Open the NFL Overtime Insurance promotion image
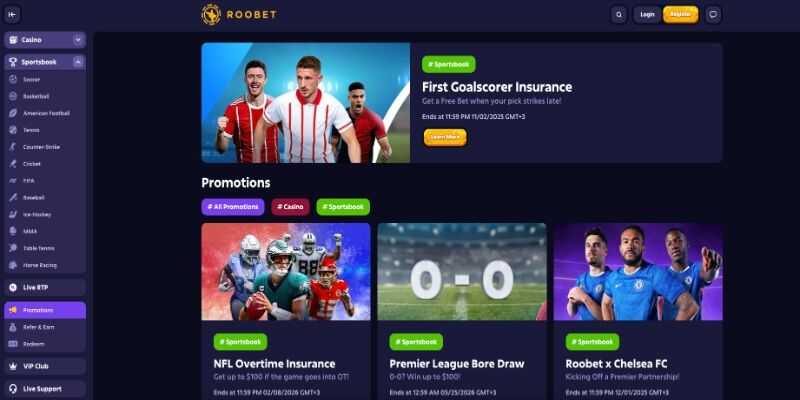The width and height of the screenshot is (800, 400). coord(286,271)
